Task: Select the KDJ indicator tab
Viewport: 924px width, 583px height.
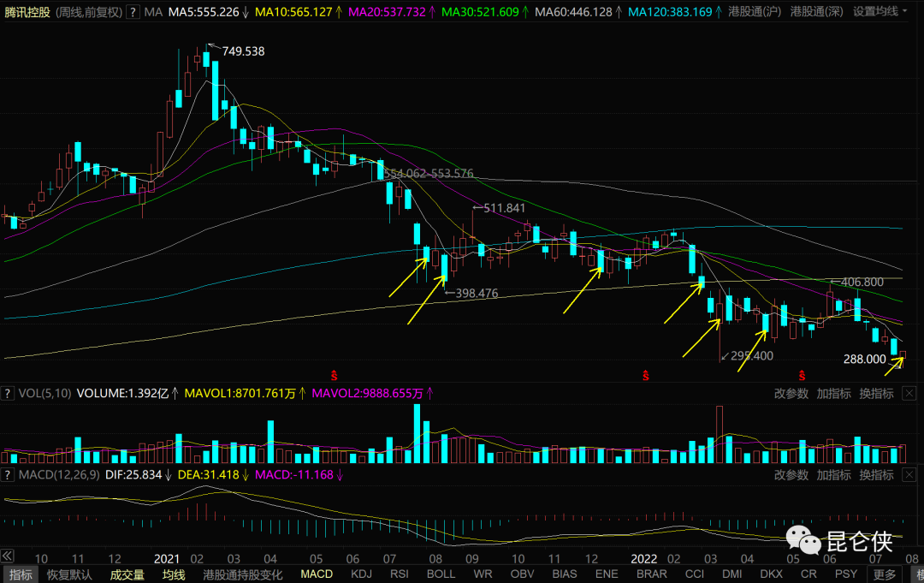Action: click(x=362, y=574)
